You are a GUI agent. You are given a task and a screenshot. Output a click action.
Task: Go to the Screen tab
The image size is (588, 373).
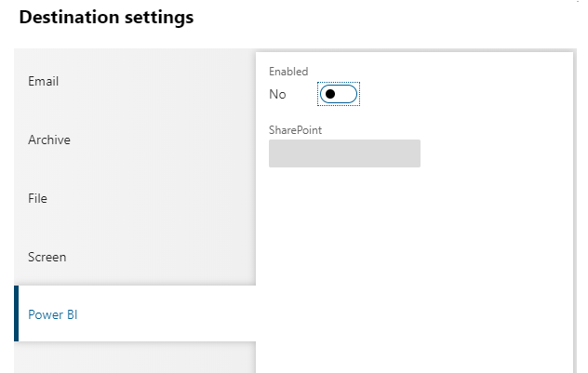tap(135, 257)
